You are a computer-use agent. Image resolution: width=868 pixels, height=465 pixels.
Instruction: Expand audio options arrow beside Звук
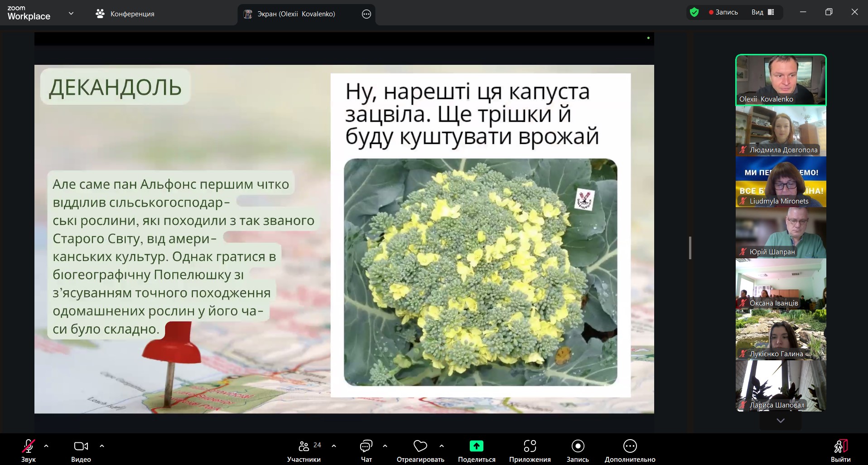46,446
